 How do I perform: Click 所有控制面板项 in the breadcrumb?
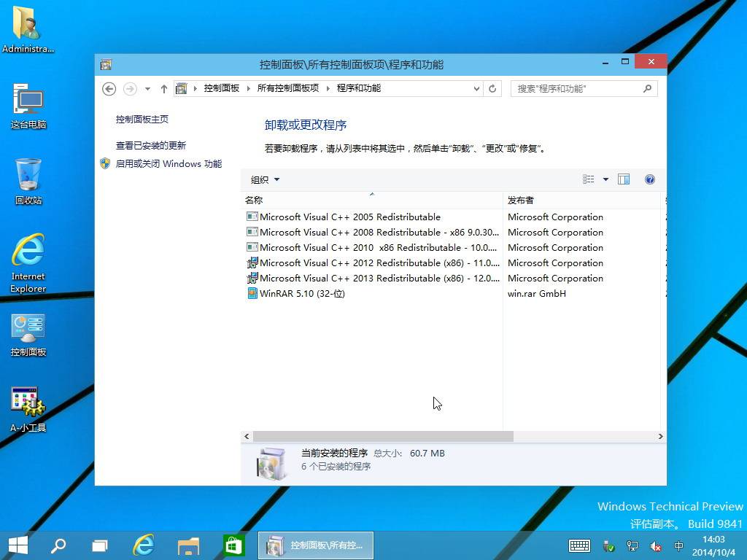coord(287,88)
